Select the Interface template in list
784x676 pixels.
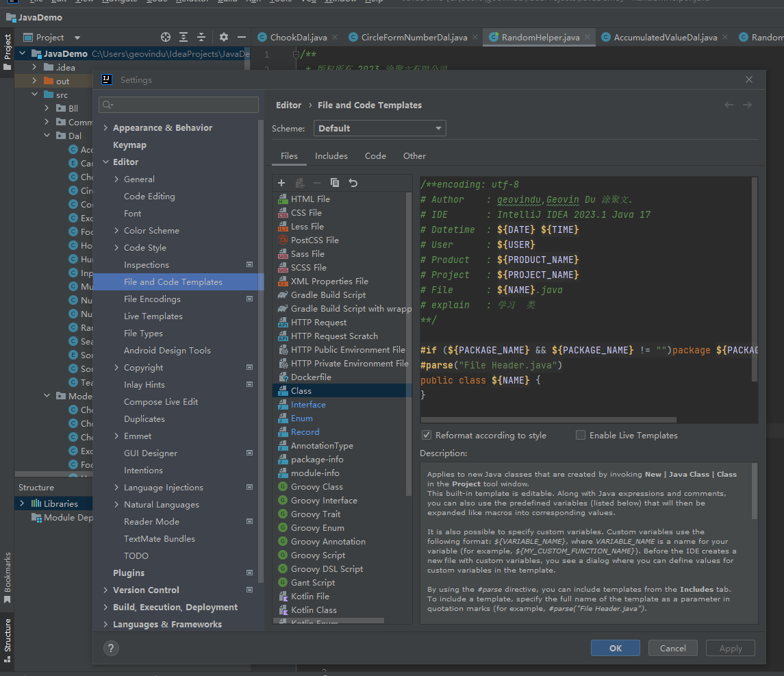point(308,405)
